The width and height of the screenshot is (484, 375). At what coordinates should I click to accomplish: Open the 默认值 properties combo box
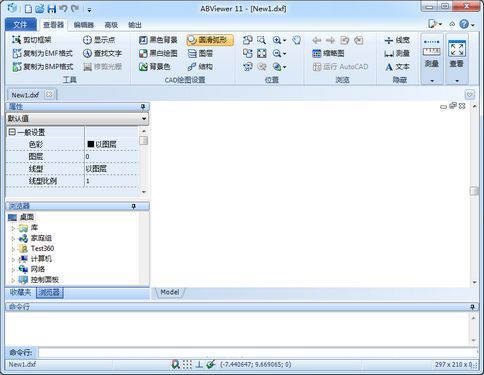pyautogui.click(x=77, y=119)
